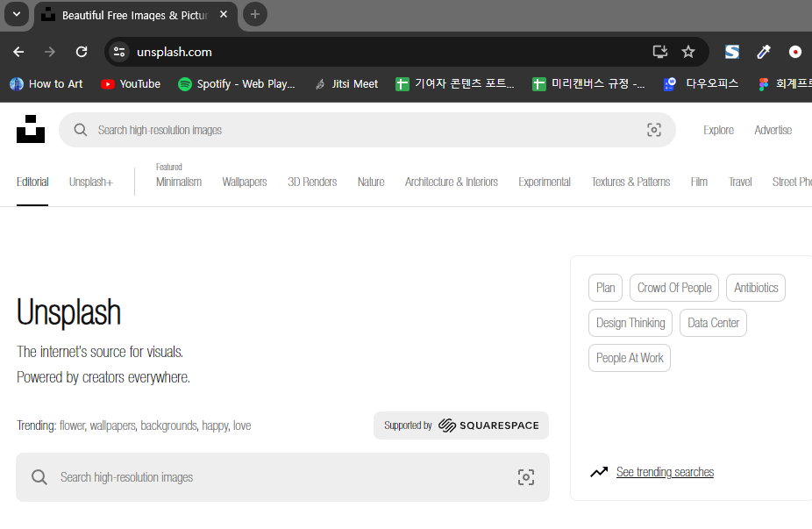
Task: Select the People At Work chip
Action: click(x=630, y=358)
